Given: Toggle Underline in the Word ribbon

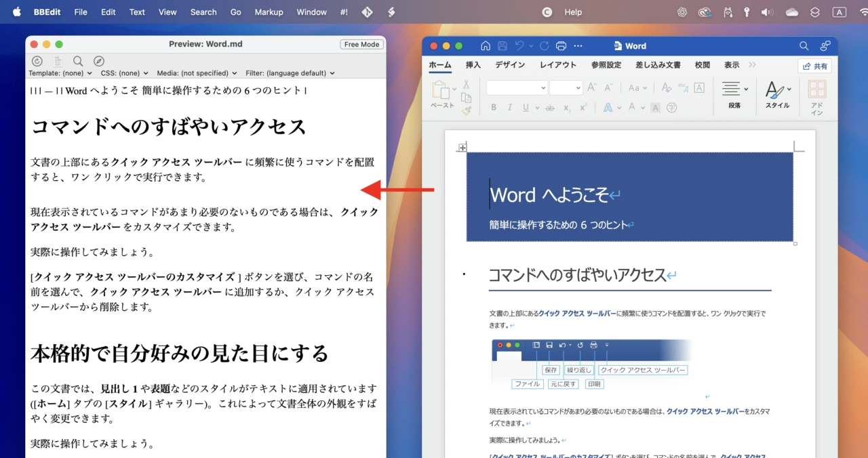Looking at the screenshot, I should pyautogui.click(x=526, y=108).
